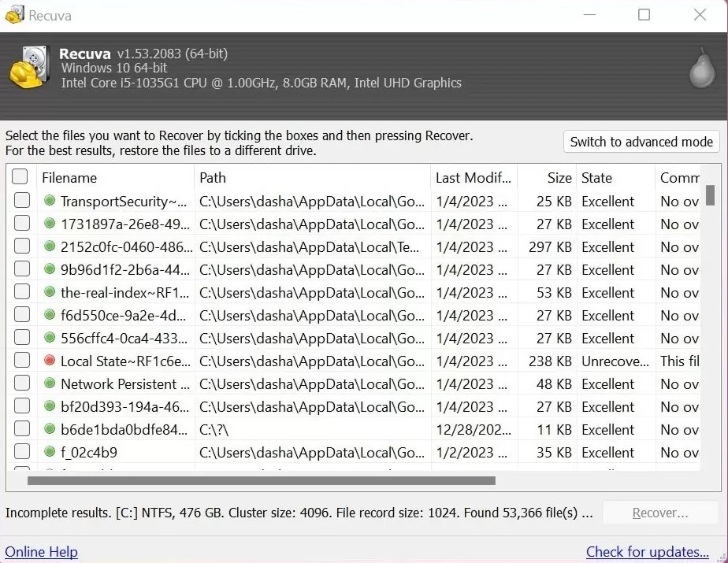
Task: Click the Unrecoverable state cell
Action: pyautogui.click(x=615, y=361)
